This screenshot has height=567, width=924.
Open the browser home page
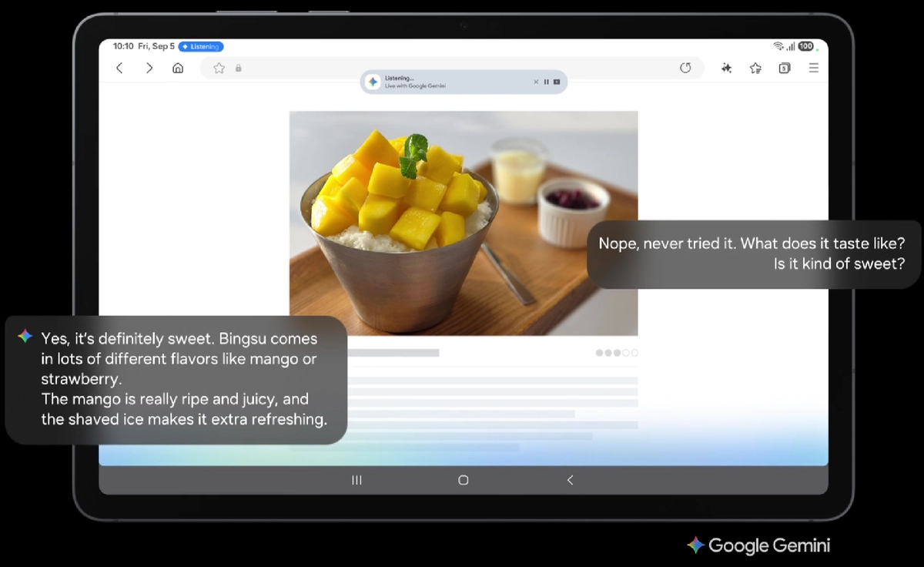178,68
